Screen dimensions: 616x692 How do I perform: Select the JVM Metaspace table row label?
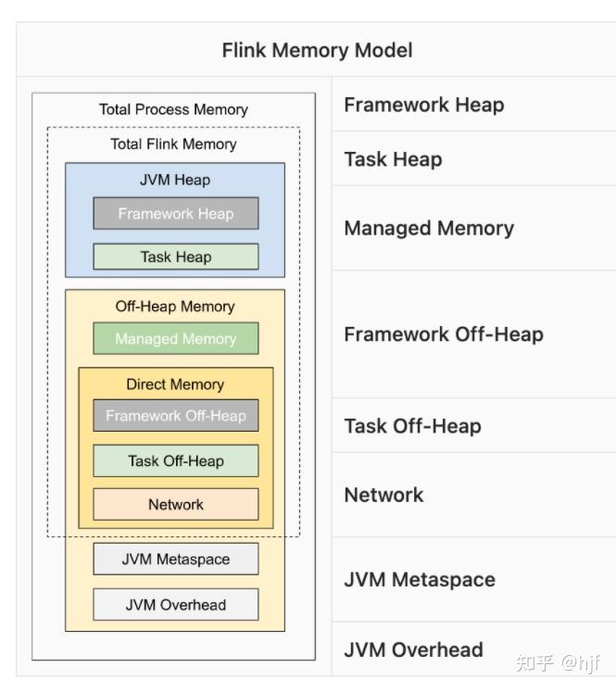click(x=420, y=580)
